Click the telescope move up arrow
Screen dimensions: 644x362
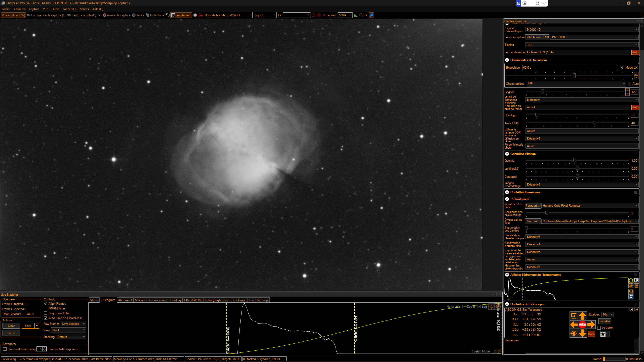click(582, 316)
